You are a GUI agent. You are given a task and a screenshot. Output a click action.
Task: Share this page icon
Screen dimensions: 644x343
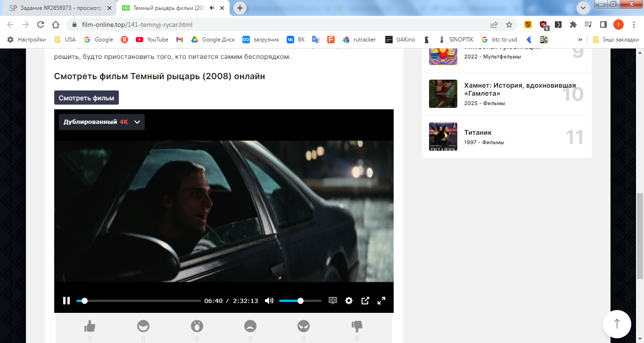(x=494, y=24)
